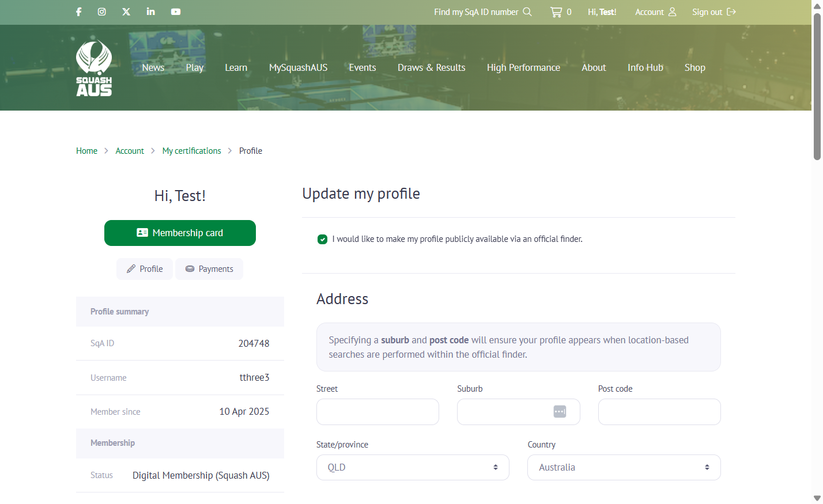Viewport: 823px width, 504px height.
Task: Open the Draws & Results menu
Action: [x=432, y=67]
